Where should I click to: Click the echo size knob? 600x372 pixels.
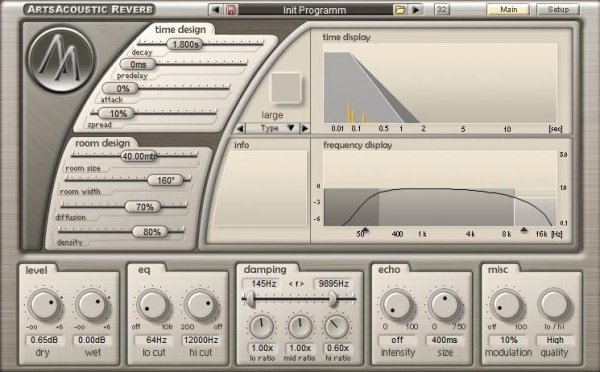click(x=444, y=305)
